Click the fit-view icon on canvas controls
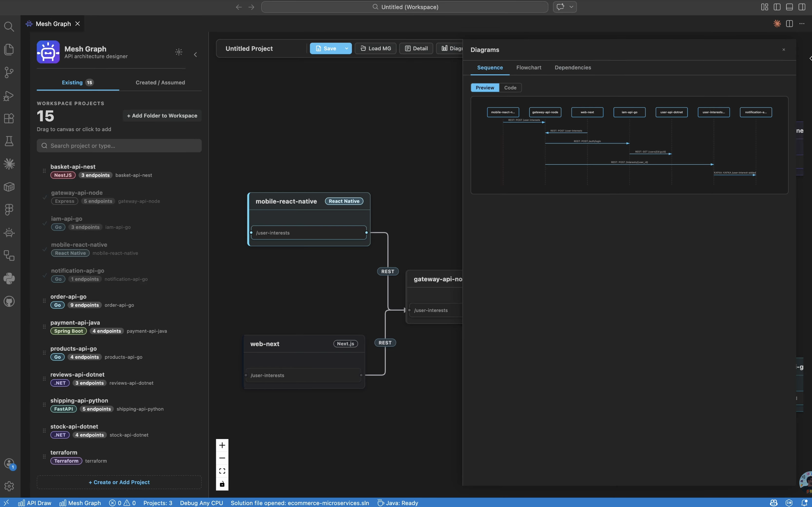 pyautogui.click(x=222, y=470)
